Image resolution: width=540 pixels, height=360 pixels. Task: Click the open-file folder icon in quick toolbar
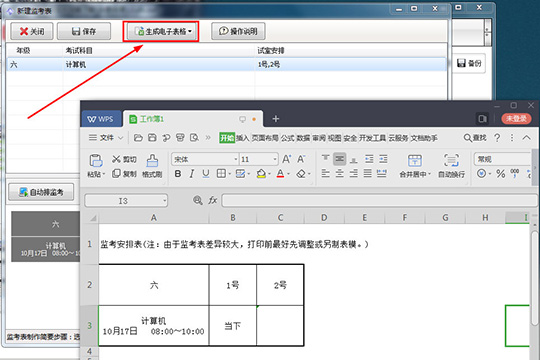(x=138, y=138)
